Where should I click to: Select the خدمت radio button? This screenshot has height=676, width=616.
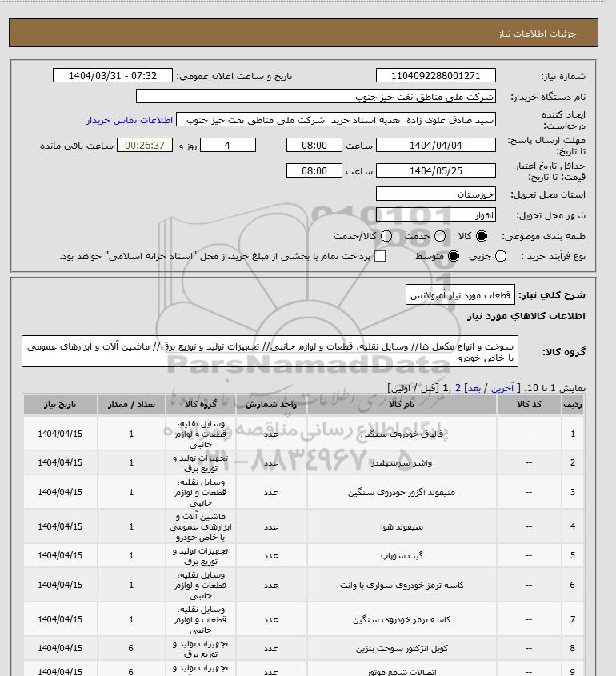tap(440, 236)
